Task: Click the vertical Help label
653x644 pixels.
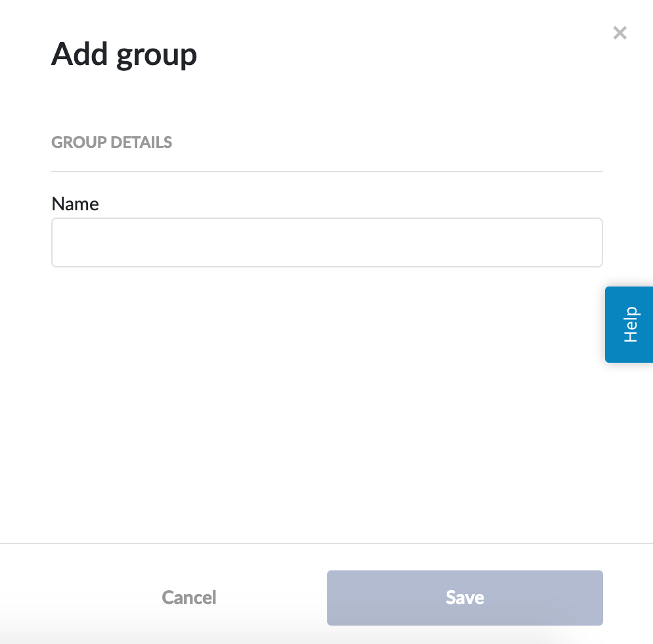Action: 631,324
